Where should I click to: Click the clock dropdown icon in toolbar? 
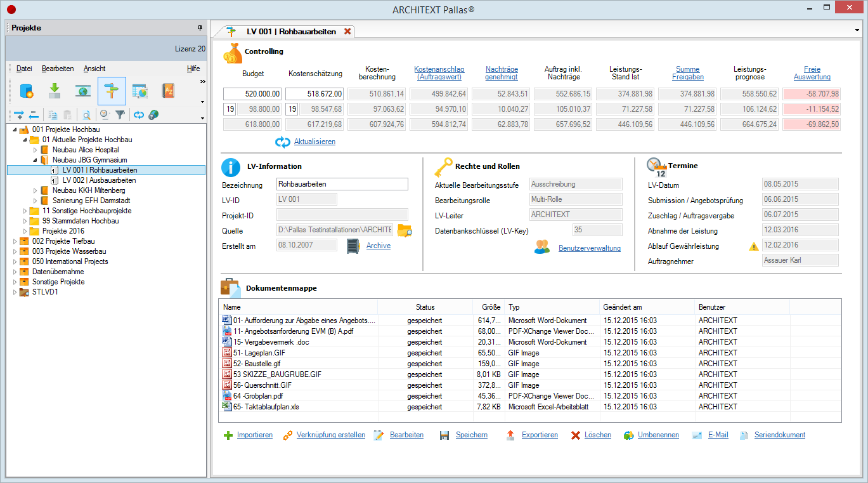(x=106, y=115)
